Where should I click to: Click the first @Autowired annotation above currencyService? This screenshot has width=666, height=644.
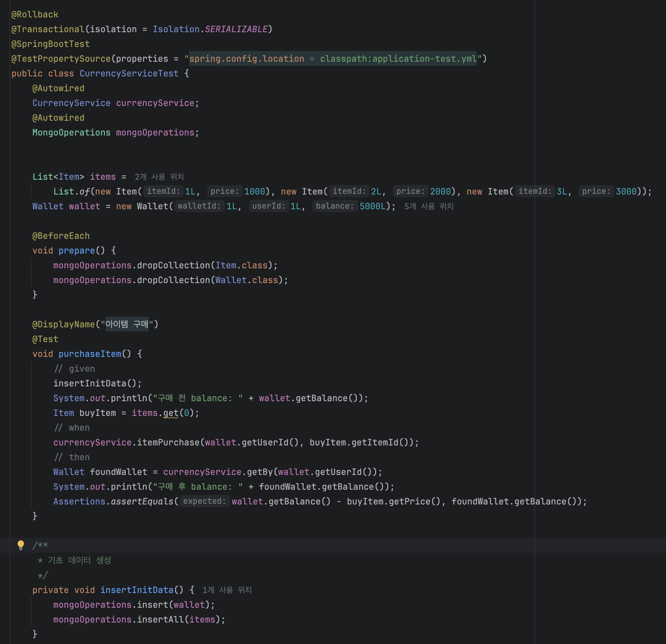tap(58, 88)
